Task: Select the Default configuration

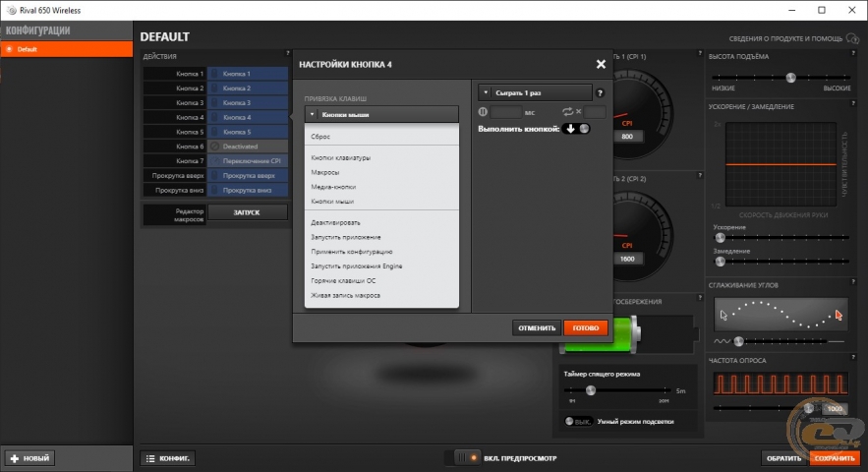Action: (x=67, y=49)
